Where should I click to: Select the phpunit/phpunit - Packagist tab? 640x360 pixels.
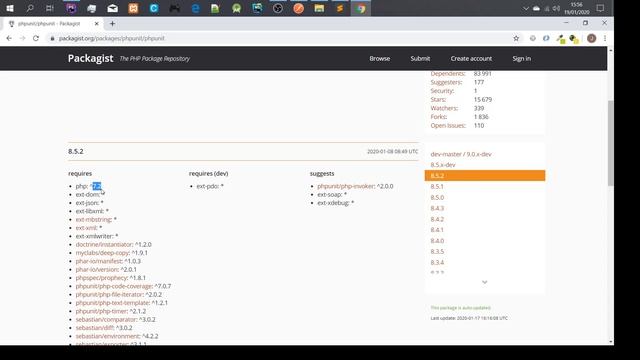[x=49, y=24]
